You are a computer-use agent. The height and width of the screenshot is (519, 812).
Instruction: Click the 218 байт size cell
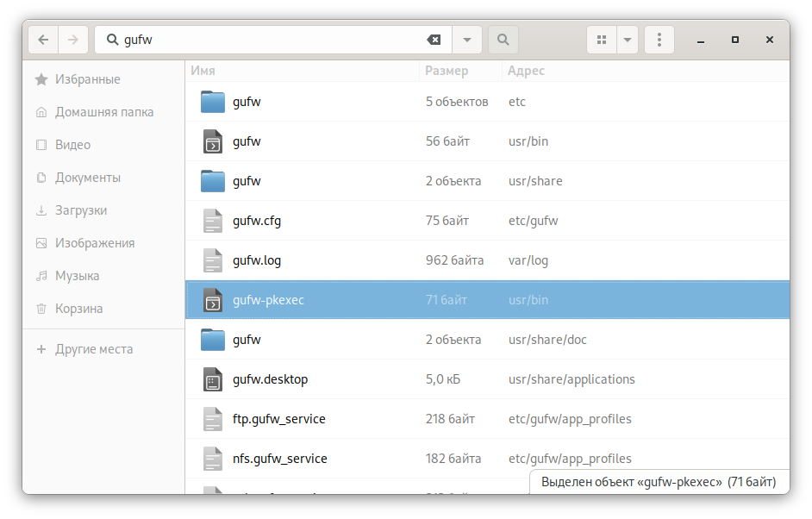450,419
